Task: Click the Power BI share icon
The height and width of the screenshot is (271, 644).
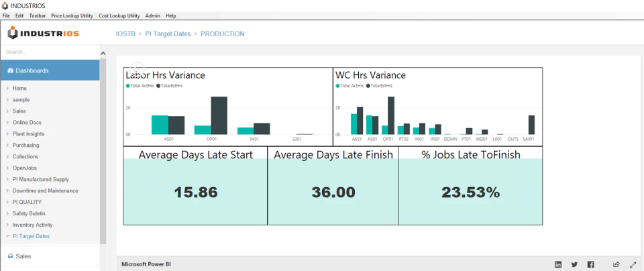Action: click(x=616, y=264)
